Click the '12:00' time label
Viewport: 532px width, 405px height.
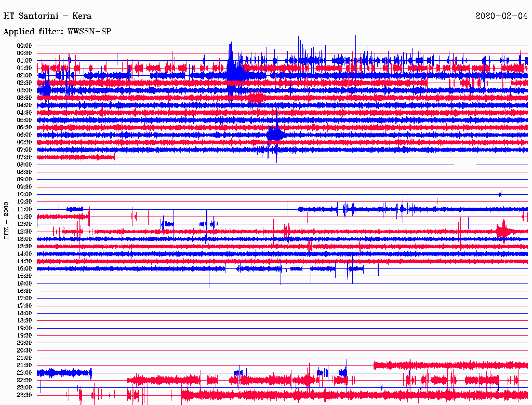(x=24, y=224)
